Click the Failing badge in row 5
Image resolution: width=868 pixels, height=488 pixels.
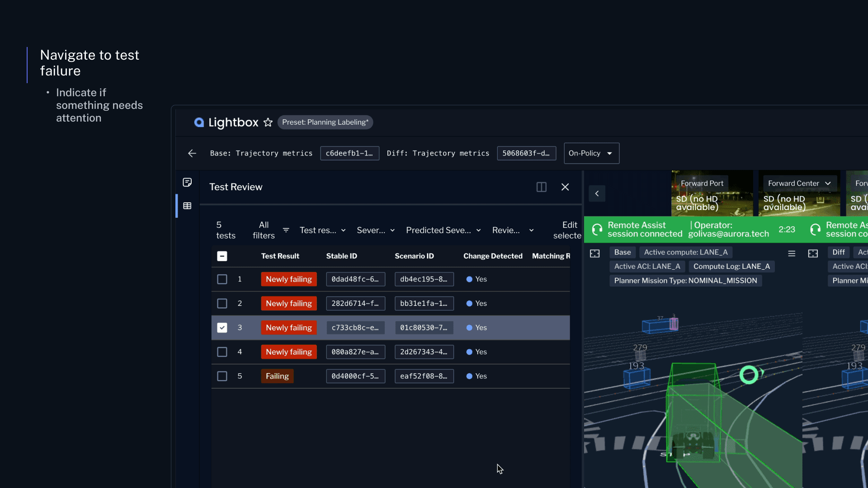pyautogui.click(x=277, y=376)
